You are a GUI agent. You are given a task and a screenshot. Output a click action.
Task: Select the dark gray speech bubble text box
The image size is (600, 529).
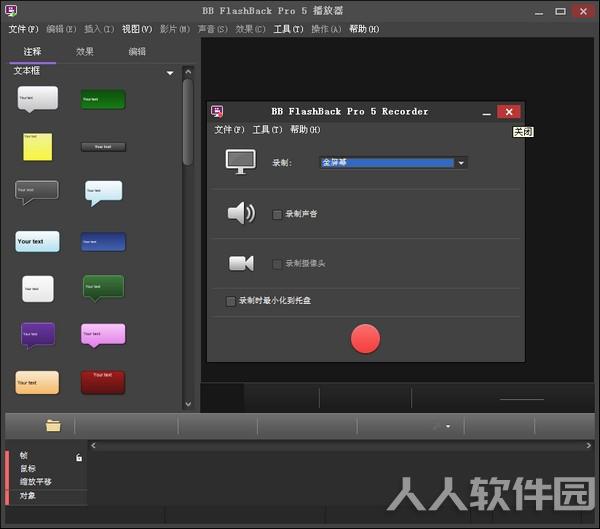click(x=37, y=192)
